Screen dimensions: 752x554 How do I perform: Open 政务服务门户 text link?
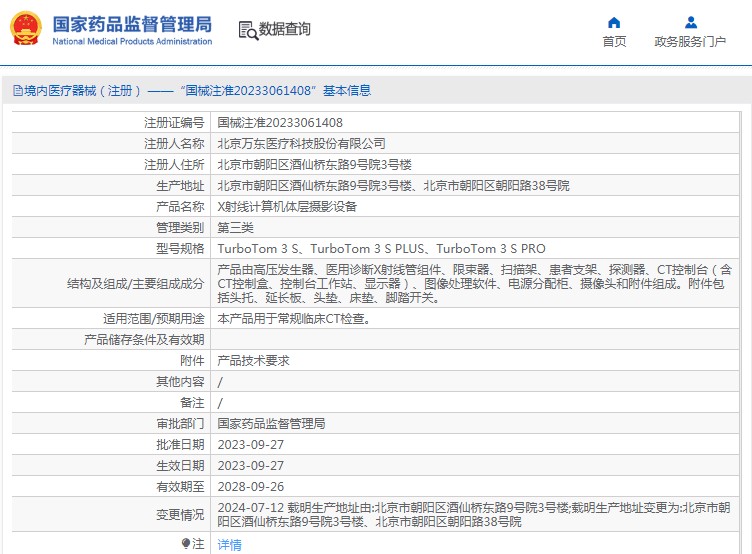(x=690, y=42)
